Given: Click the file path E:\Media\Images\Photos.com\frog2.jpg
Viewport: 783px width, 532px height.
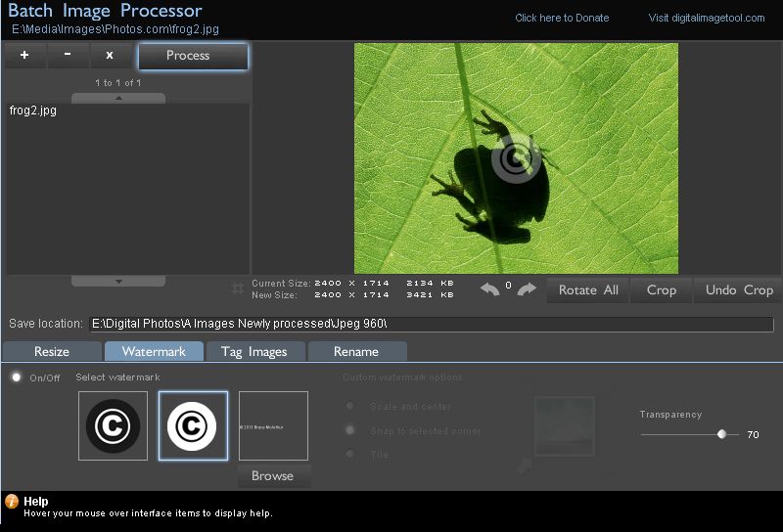Looking at the screenshot, I should point(115,29).
